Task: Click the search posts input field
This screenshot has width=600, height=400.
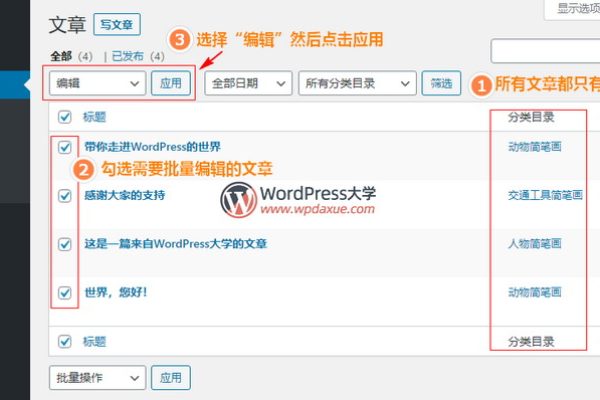Action: click(545, 52)
